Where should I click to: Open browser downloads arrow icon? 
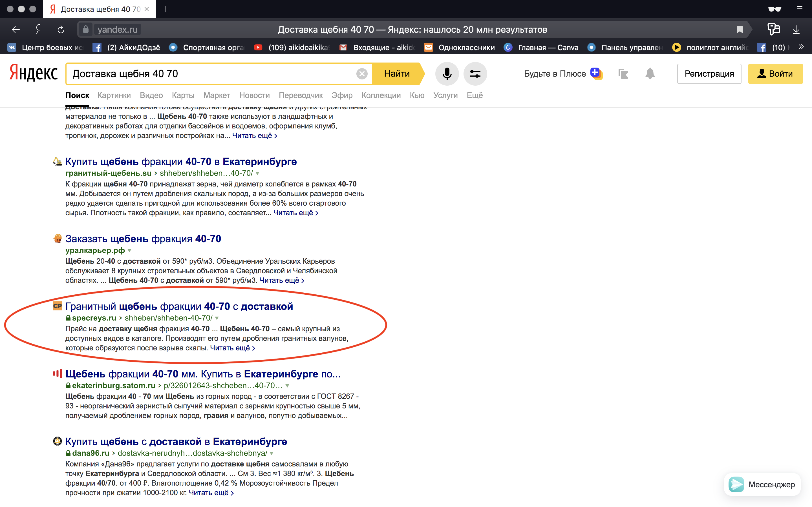[x=796, y=30]
